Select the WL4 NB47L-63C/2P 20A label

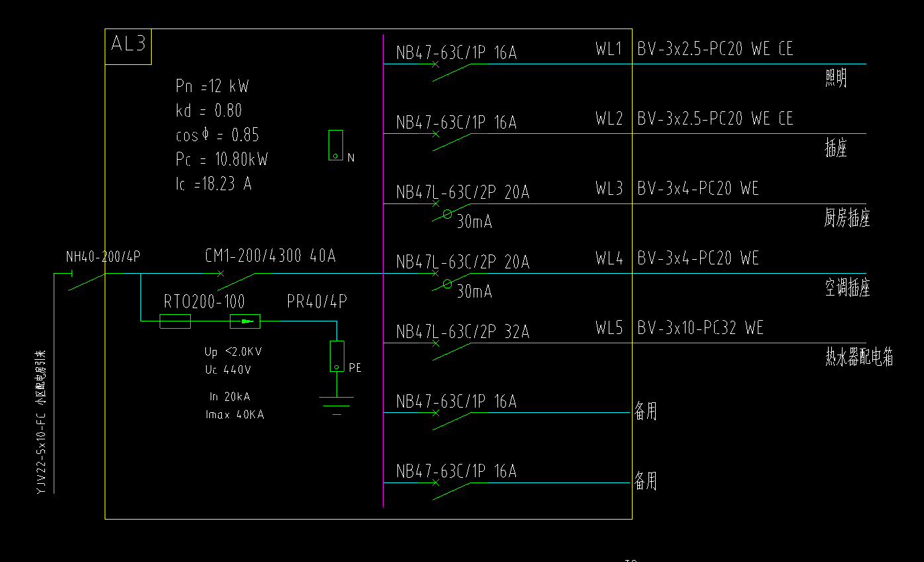coord(463,262)
